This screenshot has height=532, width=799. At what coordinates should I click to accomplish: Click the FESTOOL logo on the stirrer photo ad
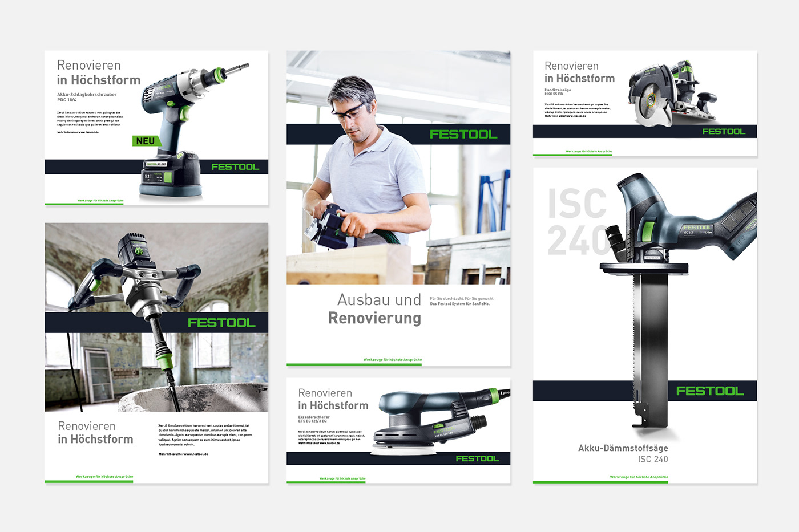(x=221, y=322)
